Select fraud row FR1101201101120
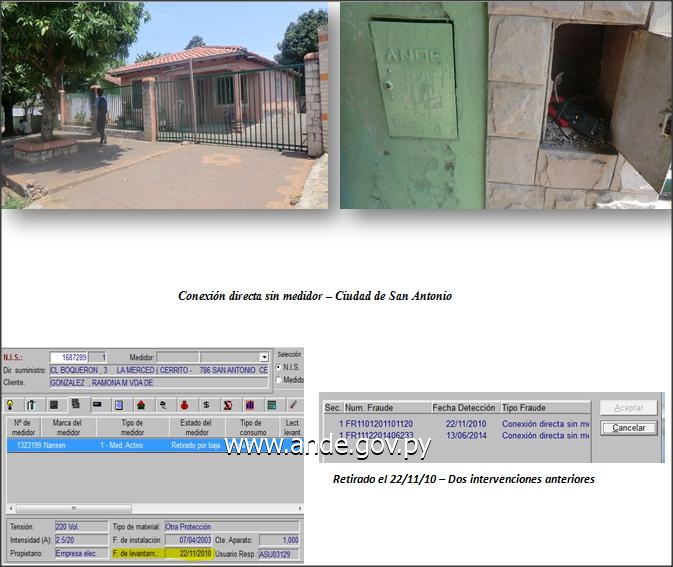 [378, 423]
